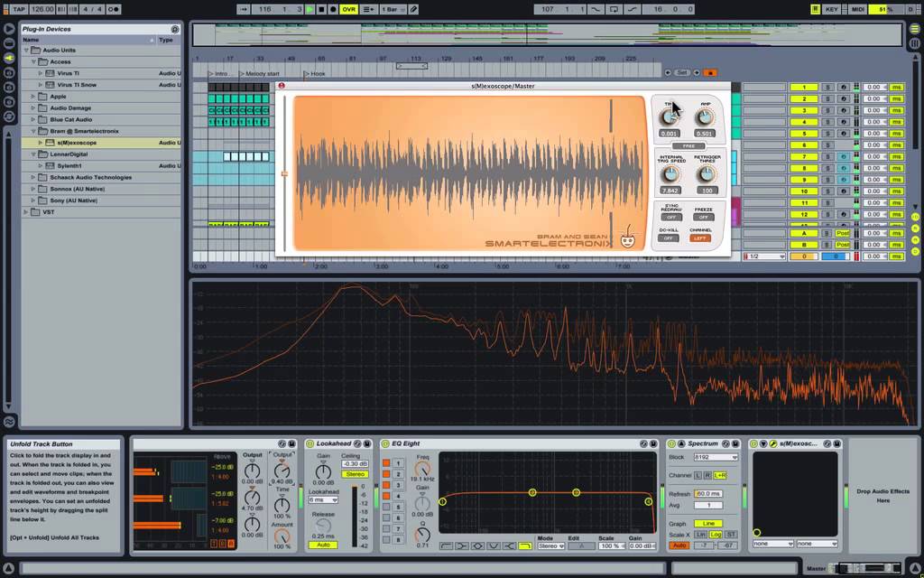Viewport: 924px width, 578px height.
Task: Activate the draw mode pencil icon
Action: [413, 9]
